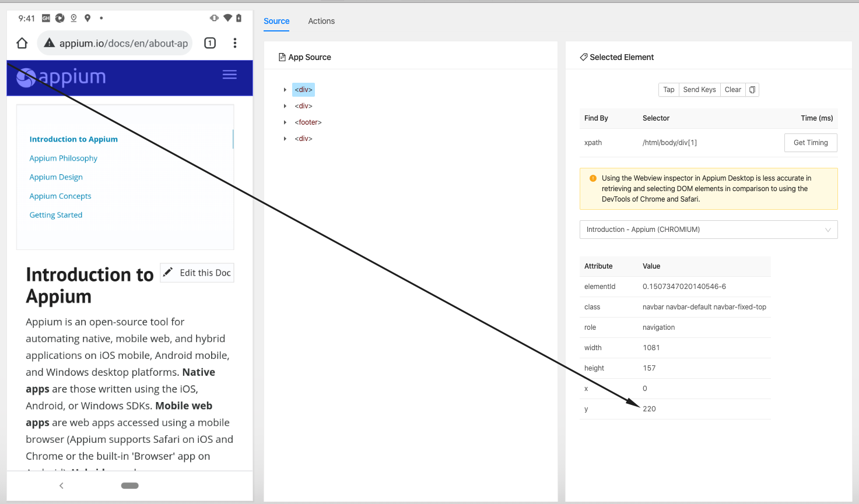Viewport: 859px width, 504px height.
Task: Select the highlighted first div node
Action: point(303,89)
